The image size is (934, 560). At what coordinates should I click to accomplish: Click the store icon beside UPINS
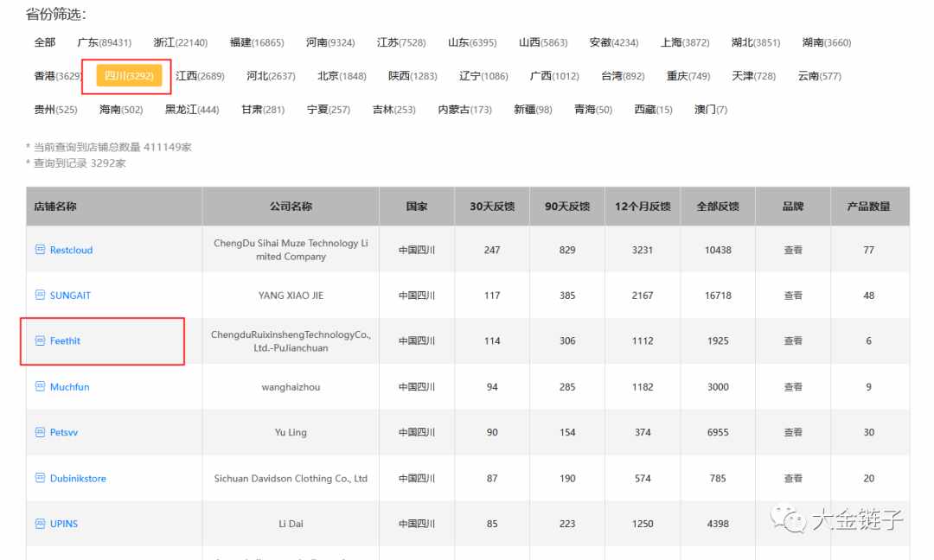(40, 524)
